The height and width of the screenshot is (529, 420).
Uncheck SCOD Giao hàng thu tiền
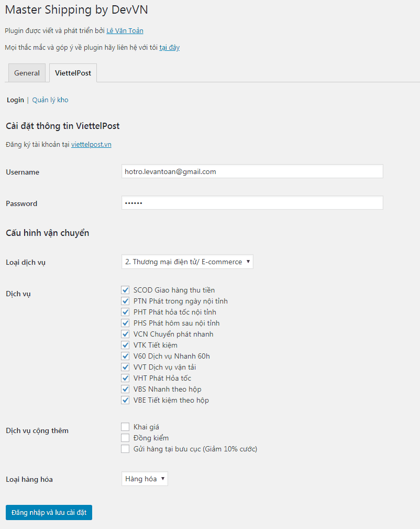(x=125, y=289)
